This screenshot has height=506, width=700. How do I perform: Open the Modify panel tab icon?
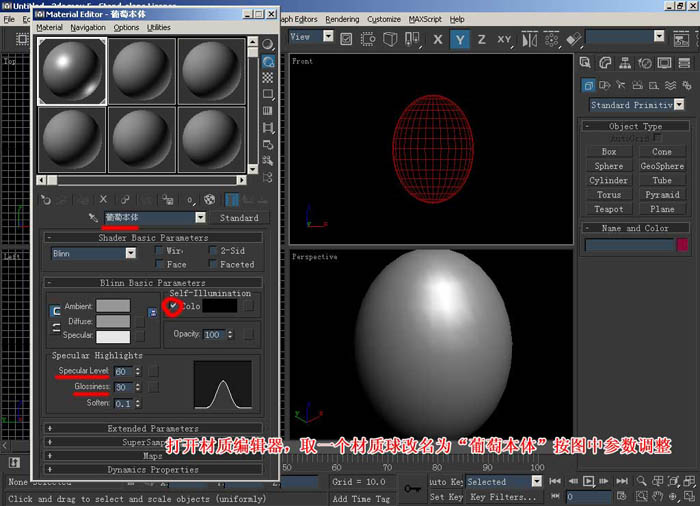click(x=605, y=63)
